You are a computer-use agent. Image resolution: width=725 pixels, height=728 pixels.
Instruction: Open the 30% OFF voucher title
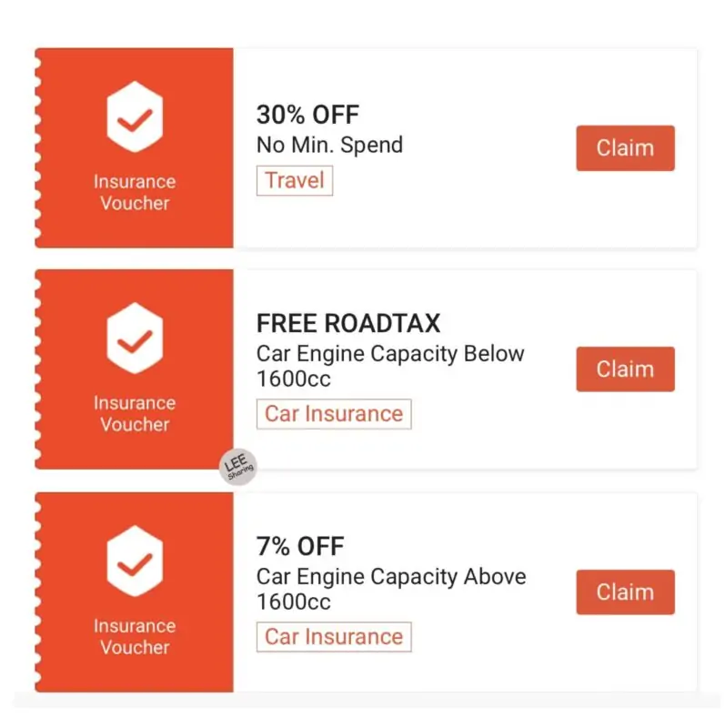(x=307, y=115)
